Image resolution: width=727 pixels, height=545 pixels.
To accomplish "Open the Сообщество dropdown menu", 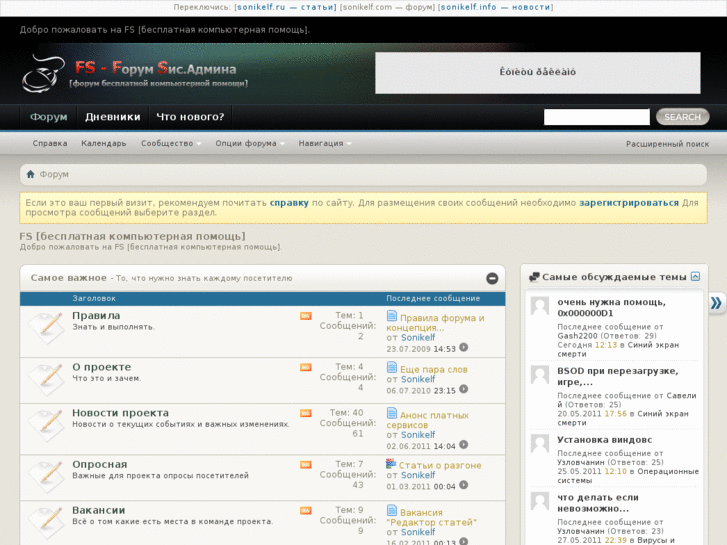I will (171, 144).
